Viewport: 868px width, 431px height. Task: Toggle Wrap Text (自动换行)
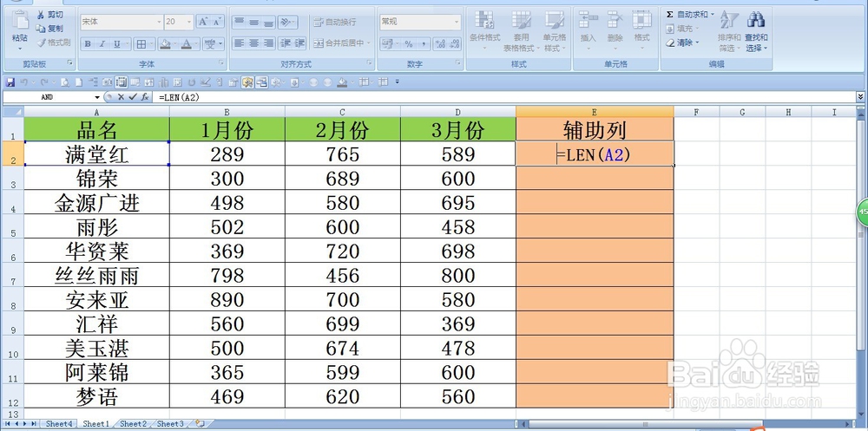pos(335,23)
